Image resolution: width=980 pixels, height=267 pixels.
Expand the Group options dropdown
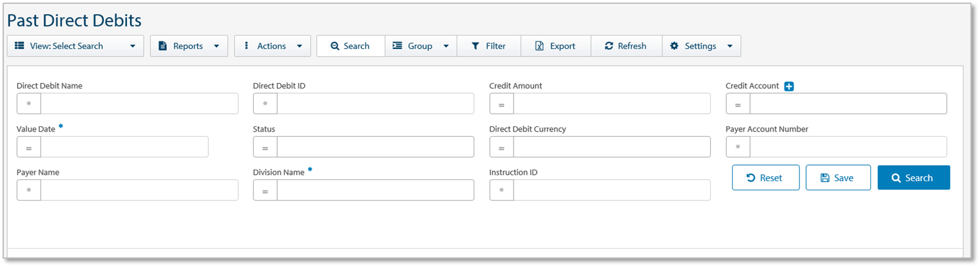click(421, 46)
